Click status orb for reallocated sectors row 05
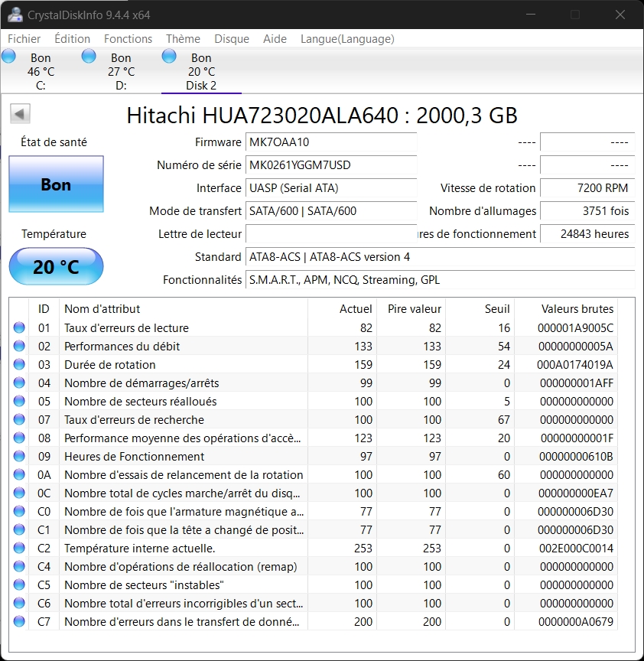 (19, 402)
